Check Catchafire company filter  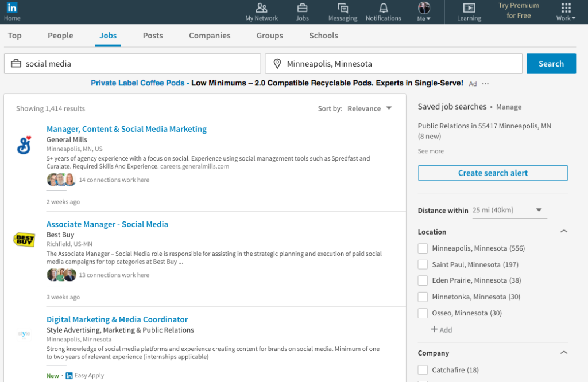(423, 370)
